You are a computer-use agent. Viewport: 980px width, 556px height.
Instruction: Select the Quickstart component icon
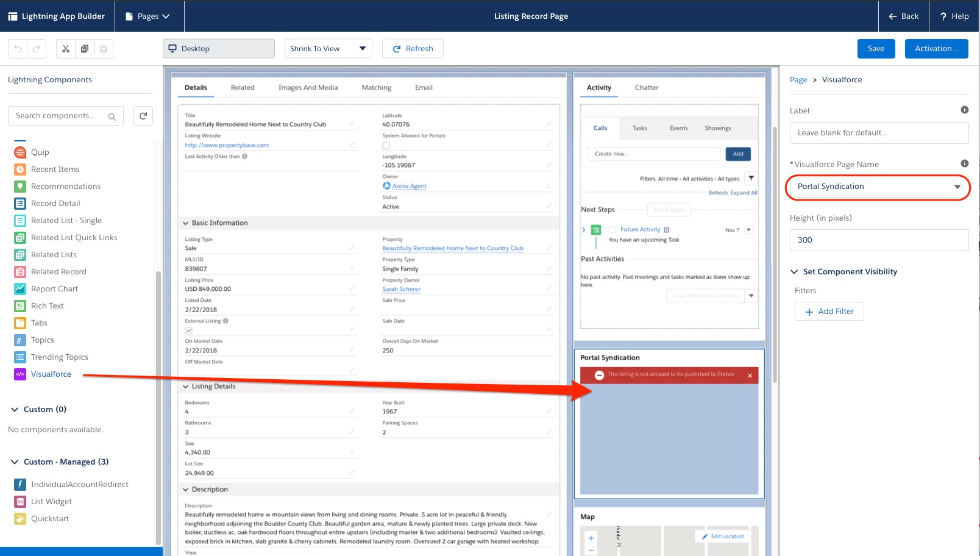coord(20,519)
